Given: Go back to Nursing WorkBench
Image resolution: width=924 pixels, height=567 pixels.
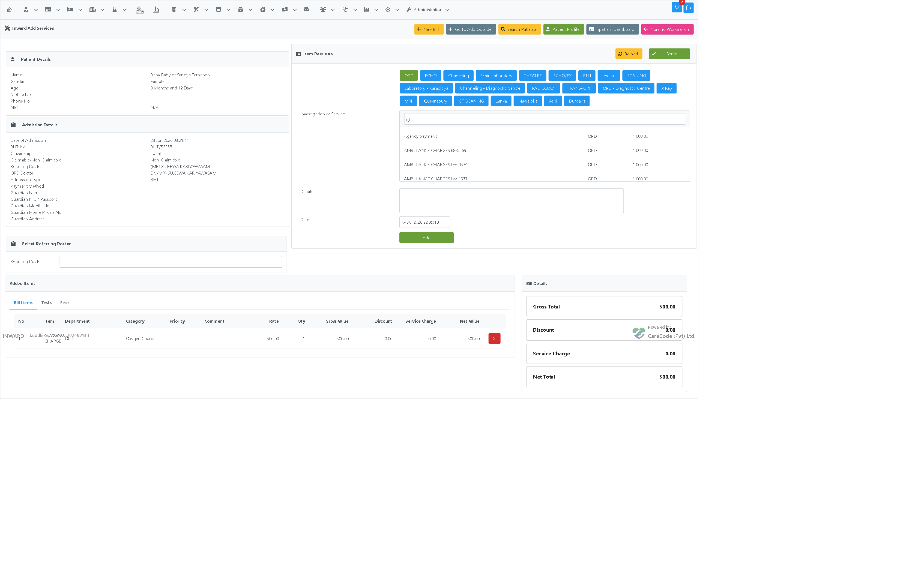Looking at the screenshot, I should [667, 29].
